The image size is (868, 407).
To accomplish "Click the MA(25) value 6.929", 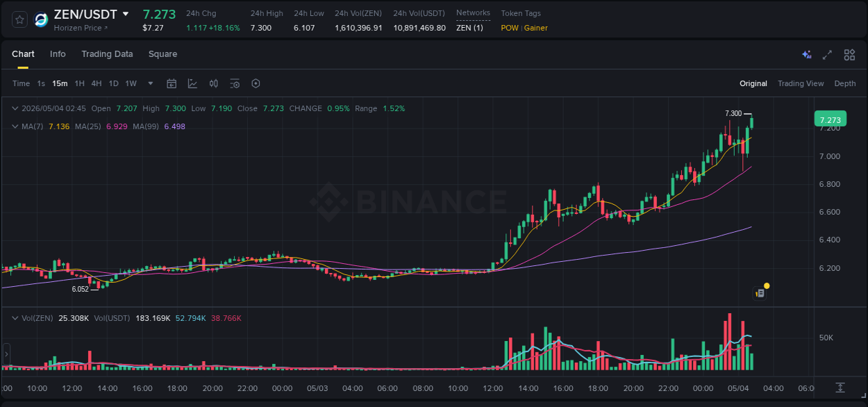I will tap(117, 126).
